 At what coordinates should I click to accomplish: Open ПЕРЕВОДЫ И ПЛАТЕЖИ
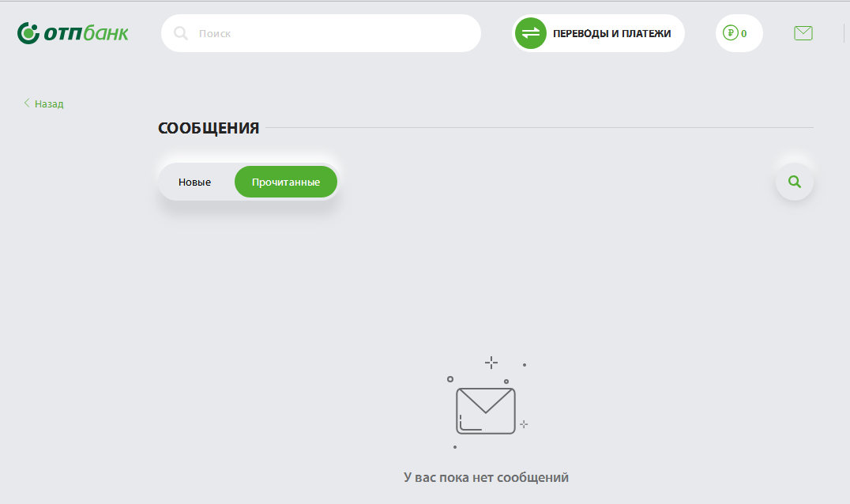[611, 33]
